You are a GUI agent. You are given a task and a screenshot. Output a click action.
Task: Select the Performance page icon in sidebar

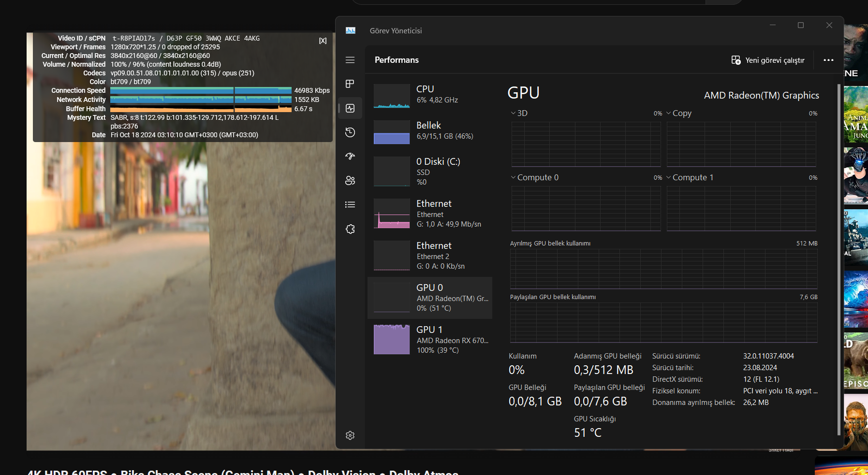(x=350, y=108)
